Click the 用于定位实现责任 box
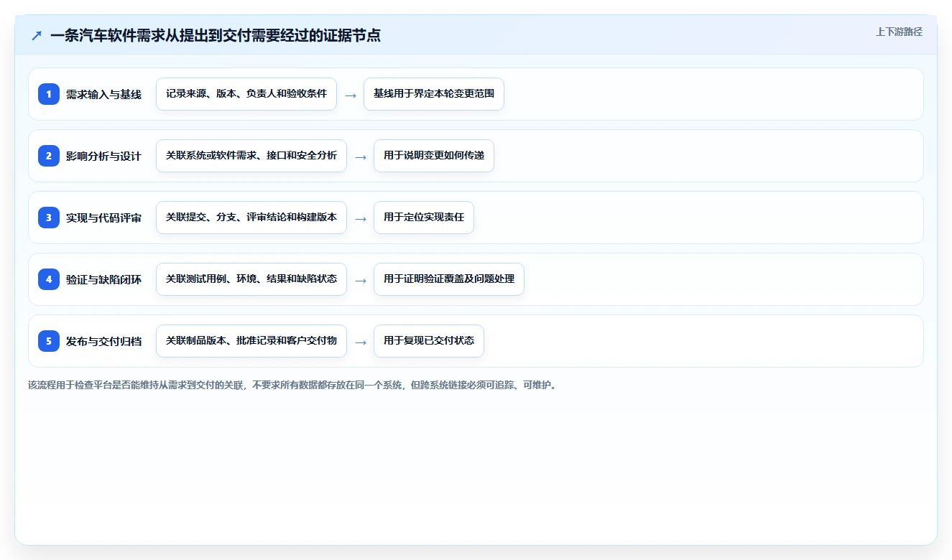This screenshot has width=952, height=560. [424, 218]
